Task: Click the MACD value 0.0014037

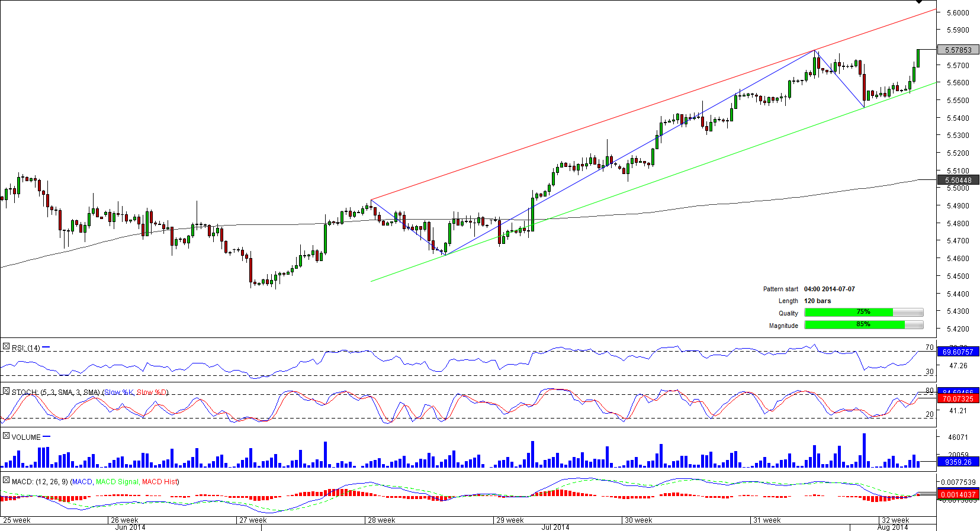Action: pyautogui.click(x=958, y=495)
